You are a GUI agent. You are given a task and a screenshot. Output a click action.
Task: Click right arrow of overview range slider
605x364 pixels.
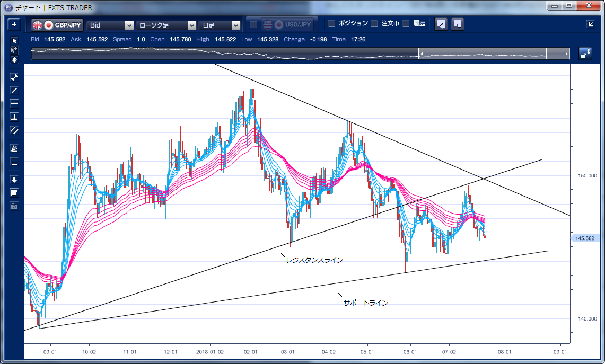click(566, 54)
